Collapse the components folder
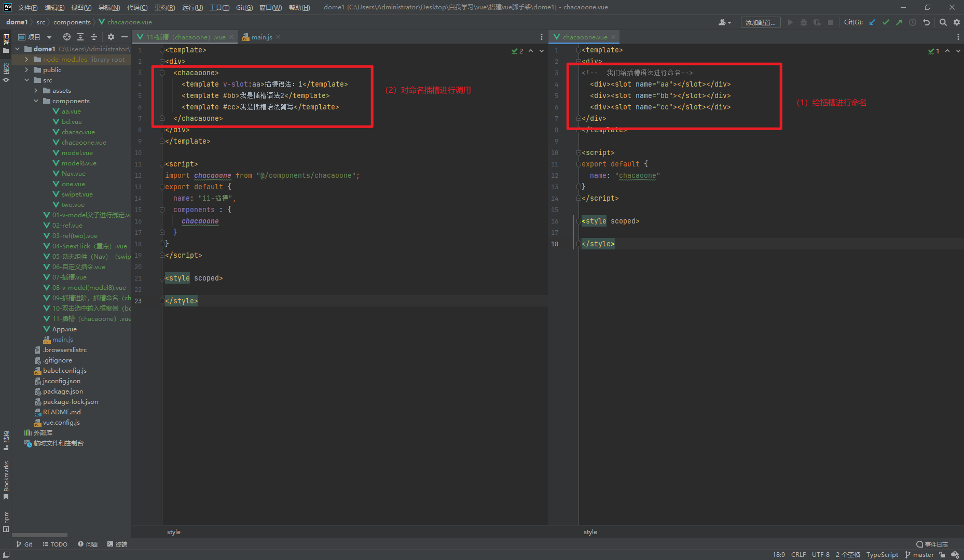Image resolution: width=964 pixels, height=560 pixels. [36, 101]
